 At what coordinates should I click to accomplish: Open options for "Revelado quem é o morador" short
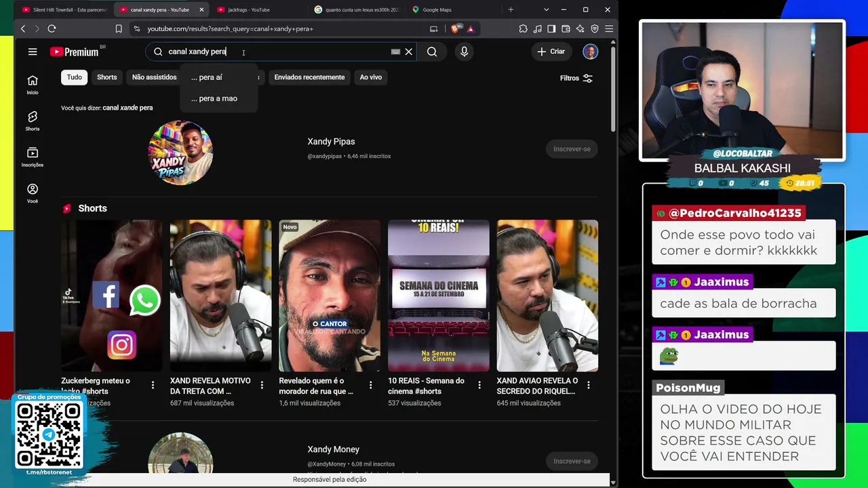pos(370,385)
